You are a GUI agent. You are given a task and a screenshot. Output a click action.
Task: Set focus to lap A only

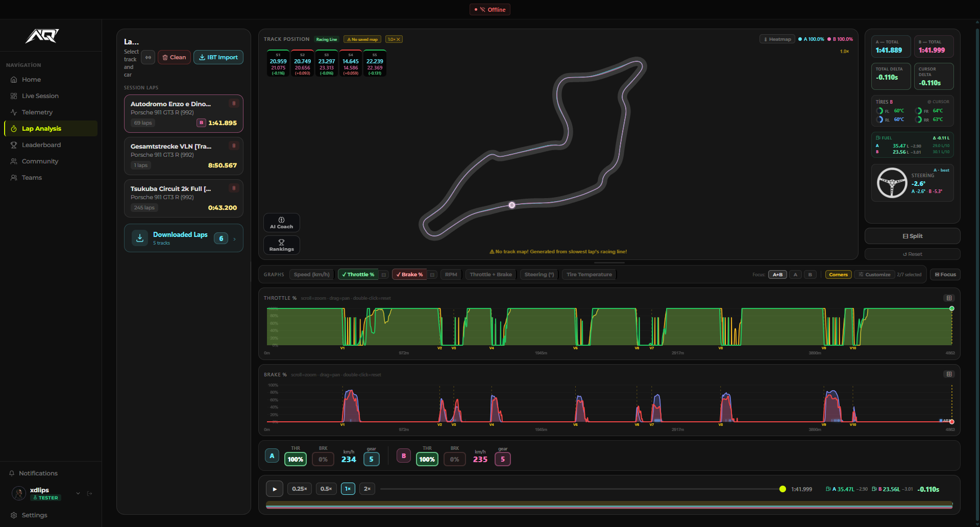[795, 275]
